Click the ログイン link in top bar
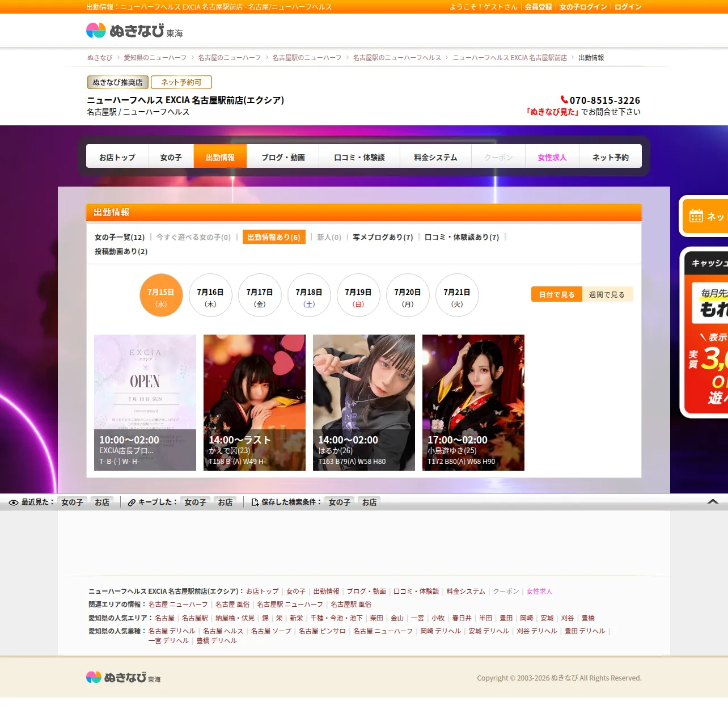 click(628, 7)
